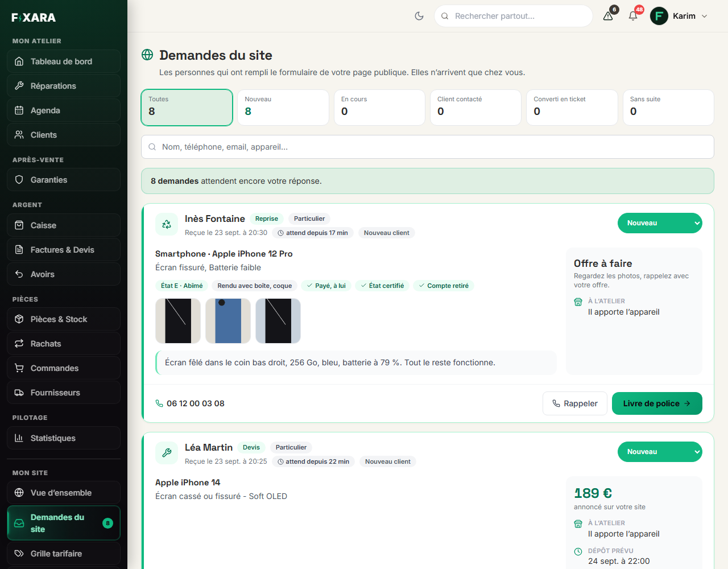
Task: Open Caisse in the sidebar
Action: [x=64, y=225]
